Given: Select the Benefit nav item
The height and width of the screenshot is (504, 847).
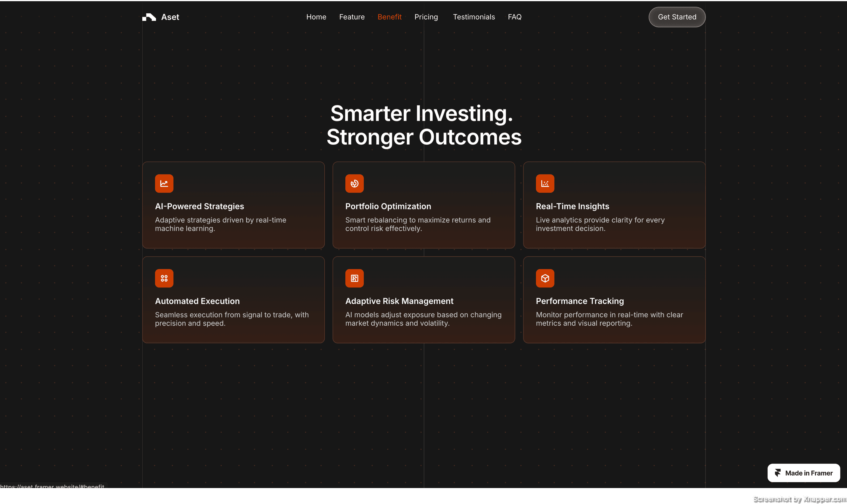Looking at the screenshot, I should pyautogui.click(x=389, y=17).
